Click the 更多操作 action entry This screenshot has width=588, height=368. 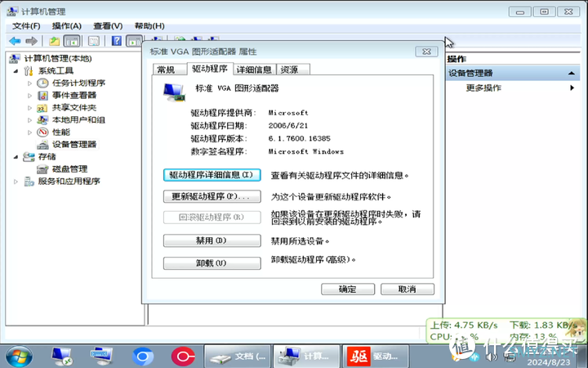tap(483, 88)
